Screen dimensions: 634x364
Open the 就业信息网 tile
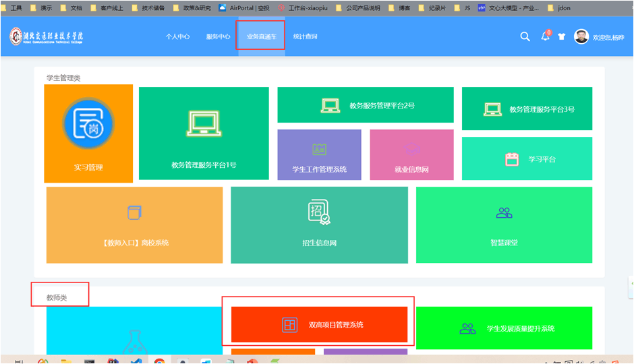click(411, 155)
